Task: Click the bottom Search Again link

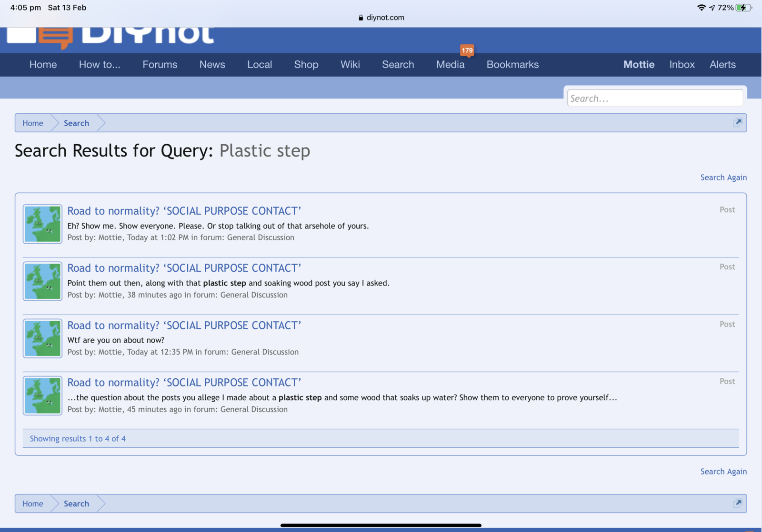Action: click(723, 472)
